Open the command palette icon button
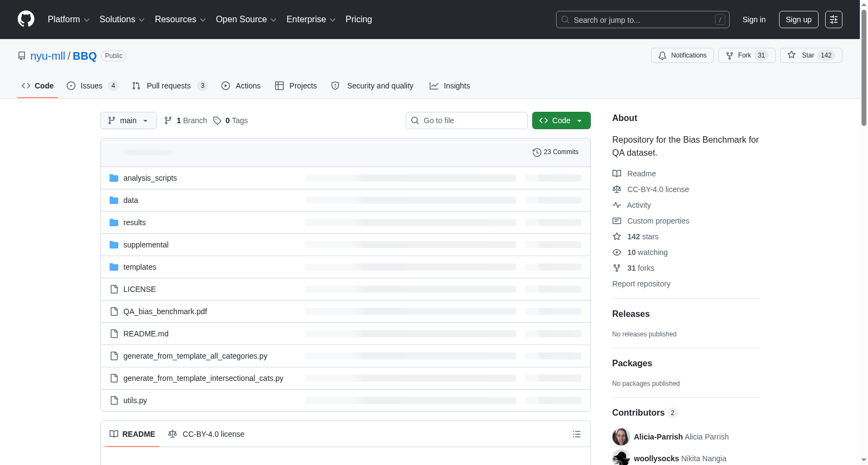The image size is (868, 465). click(x=834, y=20)
